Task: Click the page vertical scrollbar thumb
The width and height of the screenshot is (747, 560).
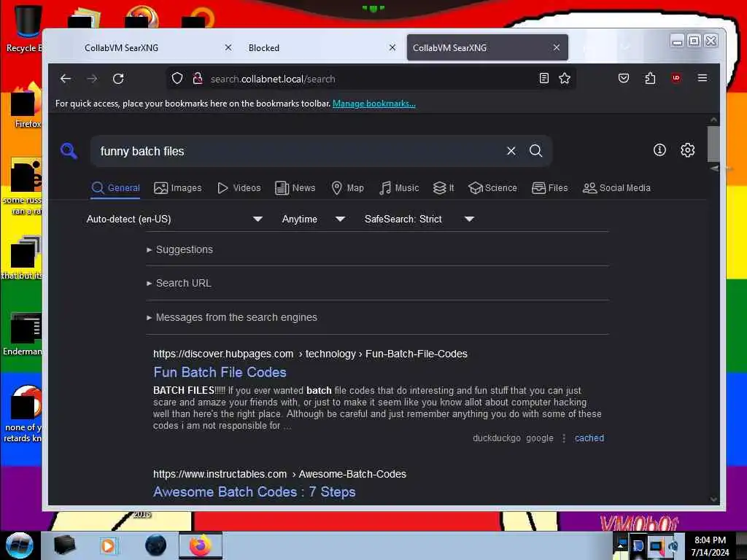Action: [713, 144]
